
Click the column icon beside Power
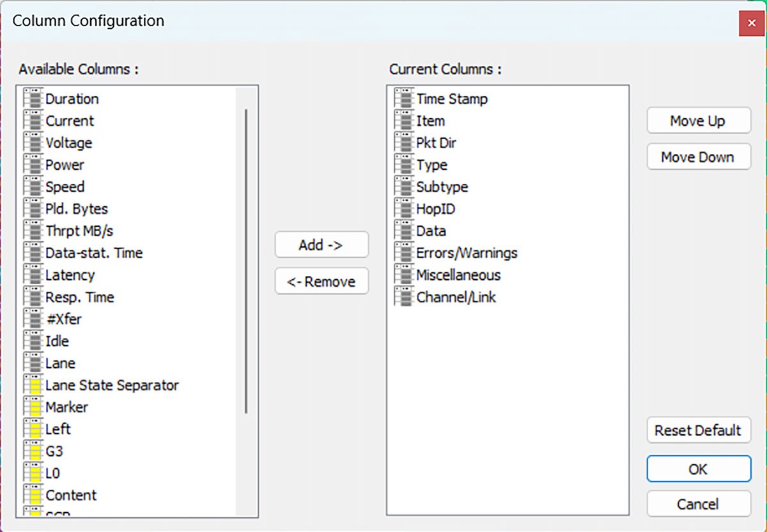[33, 165]
